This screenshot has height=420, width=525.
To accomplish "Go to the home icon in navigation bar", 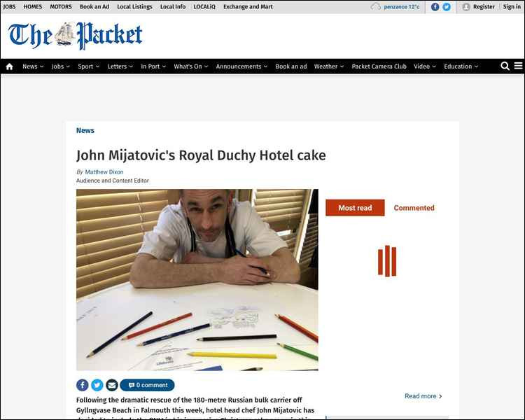I will click(x=9, y=66).
